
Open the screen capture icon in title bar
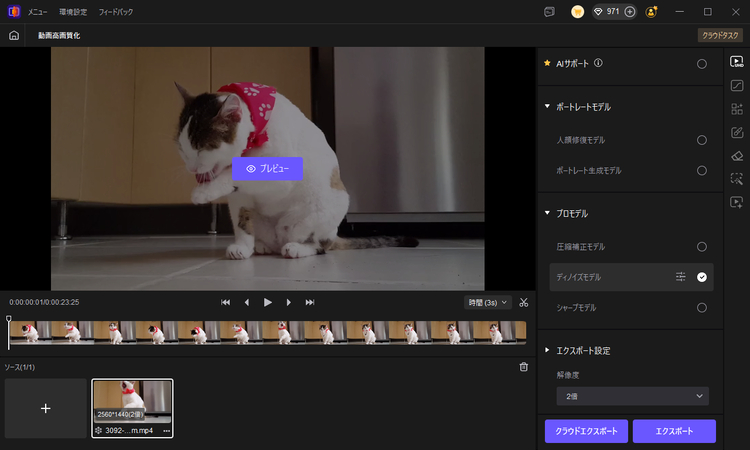(x=550, y=12)
